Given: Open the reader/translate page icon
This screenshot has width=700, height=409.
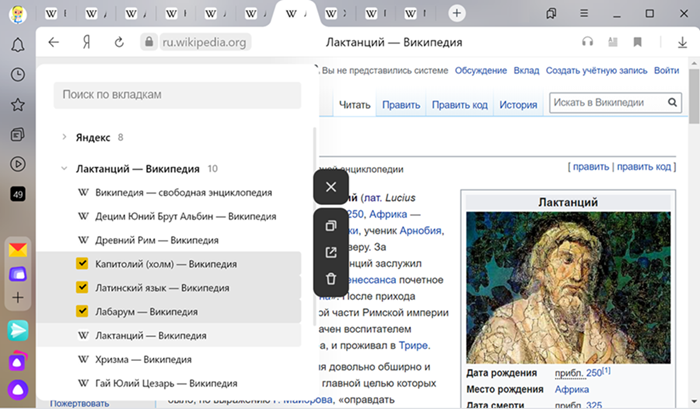Looking at the screenshot, I should [x=612, y=42].
